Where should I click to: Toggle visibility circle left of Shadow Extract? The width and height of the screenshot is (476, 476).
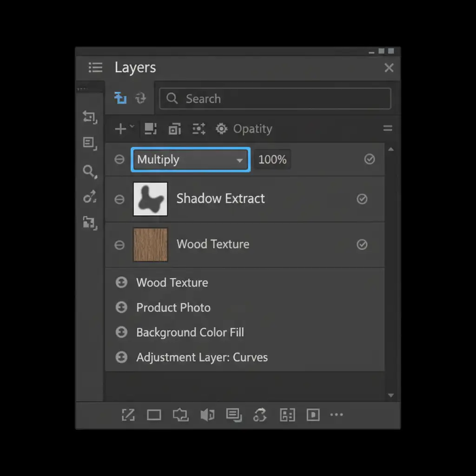coord(119,199)
